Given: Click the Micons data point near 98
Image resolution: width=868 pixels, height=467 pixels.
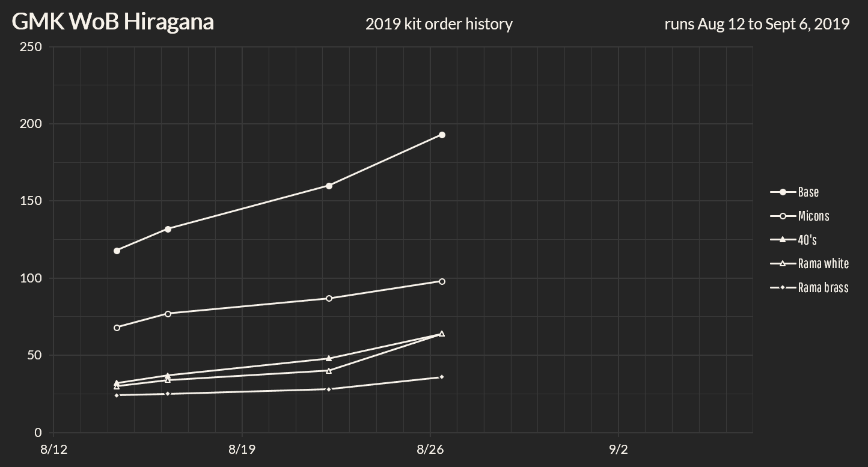Looking at the screenshot, I should coord(442,281).
